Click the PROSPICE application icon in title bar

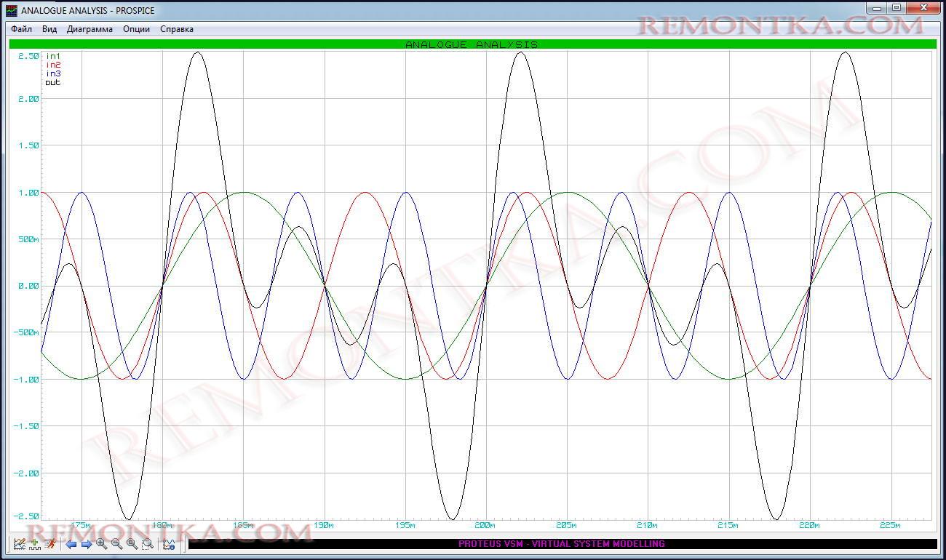[x=11, y=10]
